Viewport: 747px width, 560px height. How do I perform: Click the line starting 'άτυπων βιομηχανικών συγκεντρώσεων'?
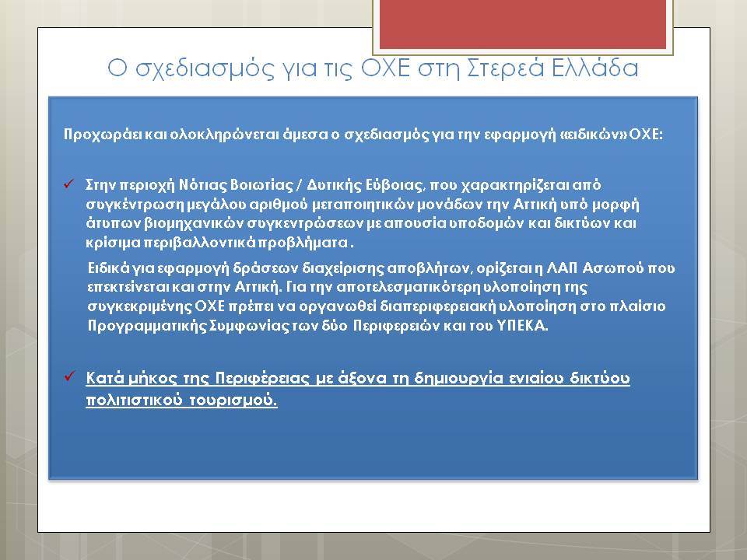pos(361,223)
